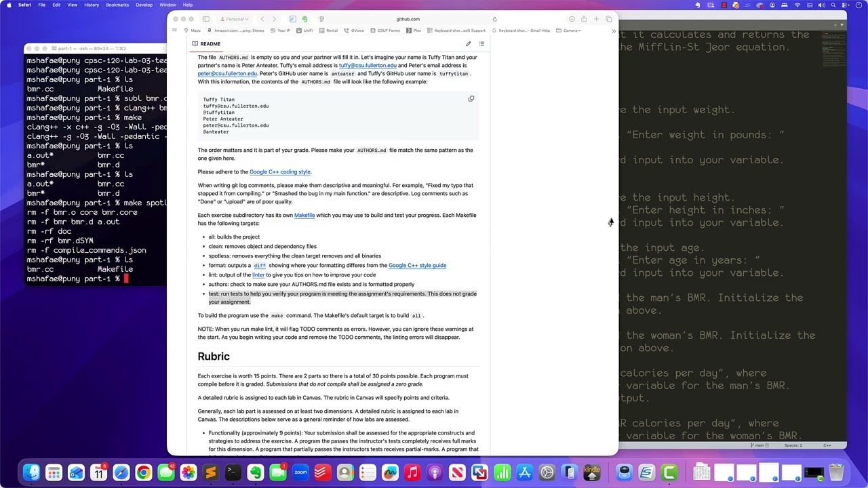The image size is (868, 488).
Task: Open the Window menu
Action: 167,5
